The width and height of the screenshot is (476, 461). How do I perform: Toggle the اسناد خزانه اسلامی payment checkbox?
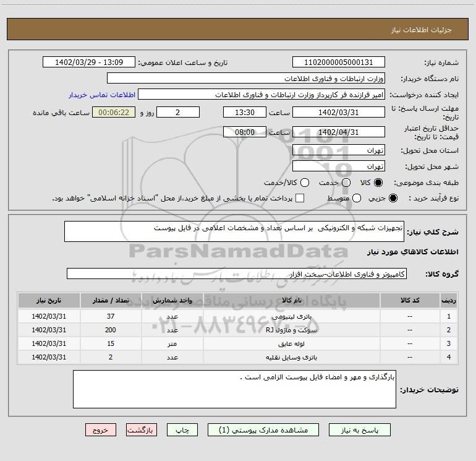(x=300, y=198)
